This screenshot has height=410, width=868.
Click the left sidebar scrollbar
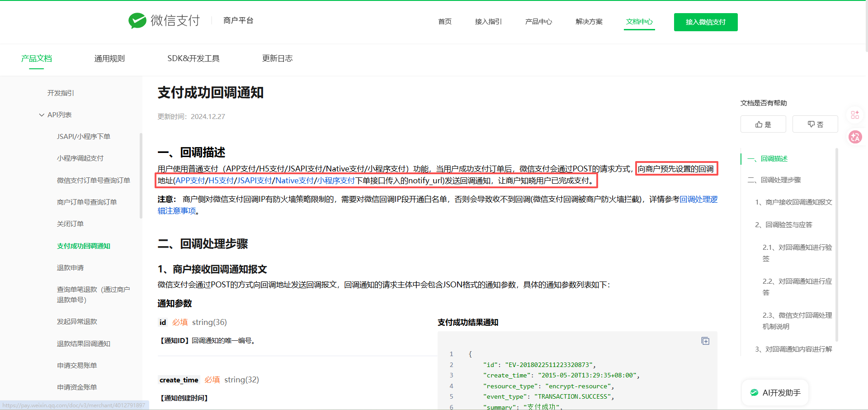[141, 176]
